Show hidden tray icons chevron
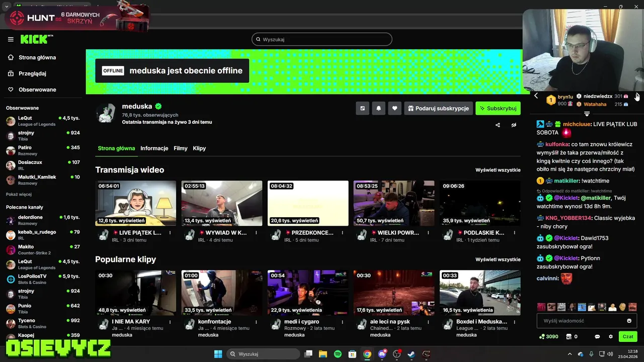The height and width of the screenshot is (362, 644). 570,354
